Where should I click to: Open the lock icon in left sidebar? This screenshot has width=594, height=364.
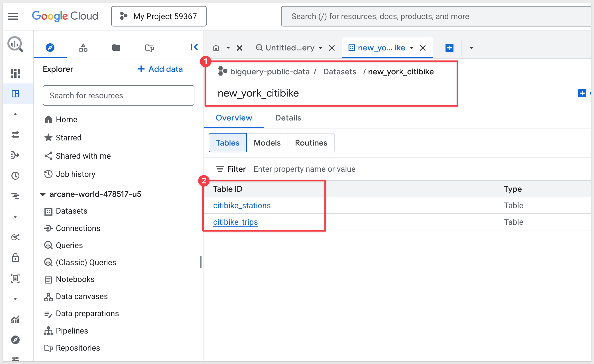(x=15, y=258)
